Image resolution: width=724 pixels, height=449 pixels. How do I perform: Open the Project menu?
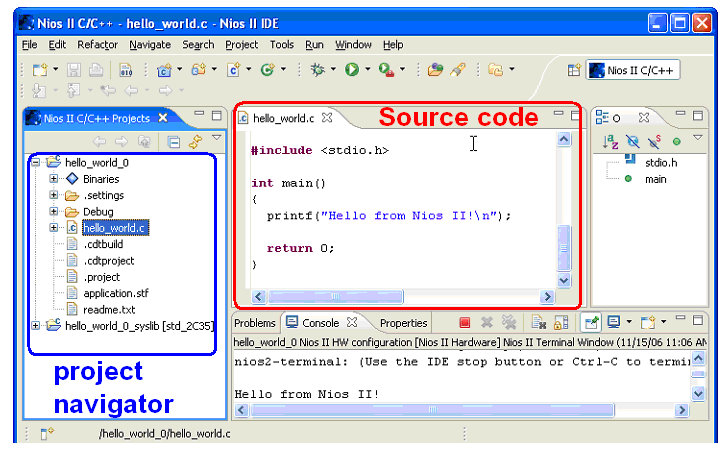coord(241,45)
